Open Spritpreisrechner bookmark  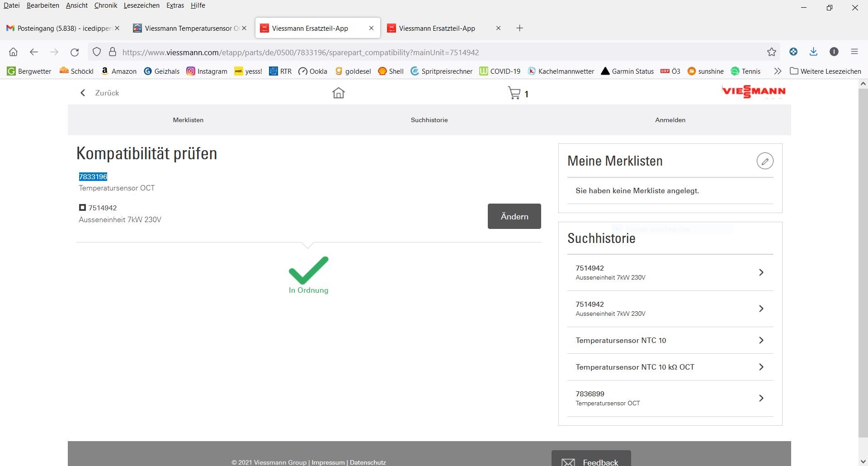[x=442, y=71]
